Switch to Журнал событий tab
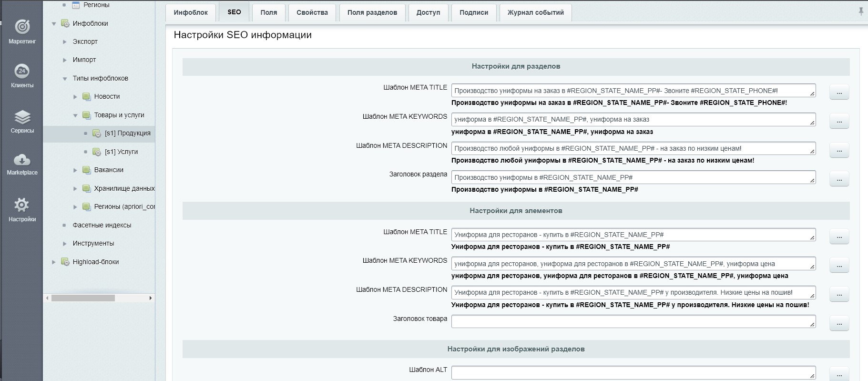The image size is (868, 381). pyautogui.click(x=535, y=12)
